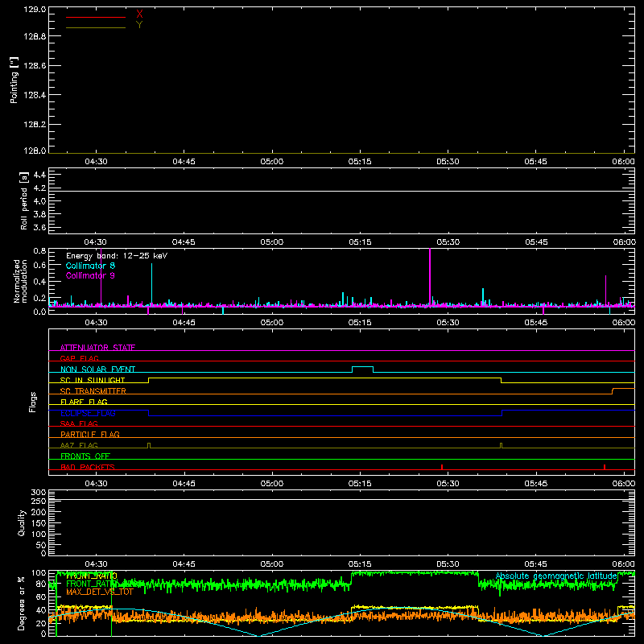This screenshot has width=644, height=644.
Task: Click the Quality axis title
Action: (22, 522)
